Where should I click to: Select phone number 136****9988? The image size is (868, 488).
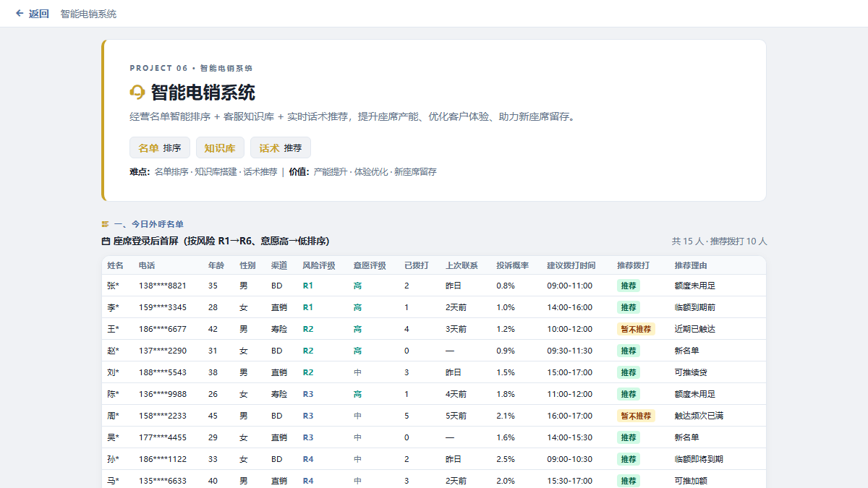pos(163,394)
